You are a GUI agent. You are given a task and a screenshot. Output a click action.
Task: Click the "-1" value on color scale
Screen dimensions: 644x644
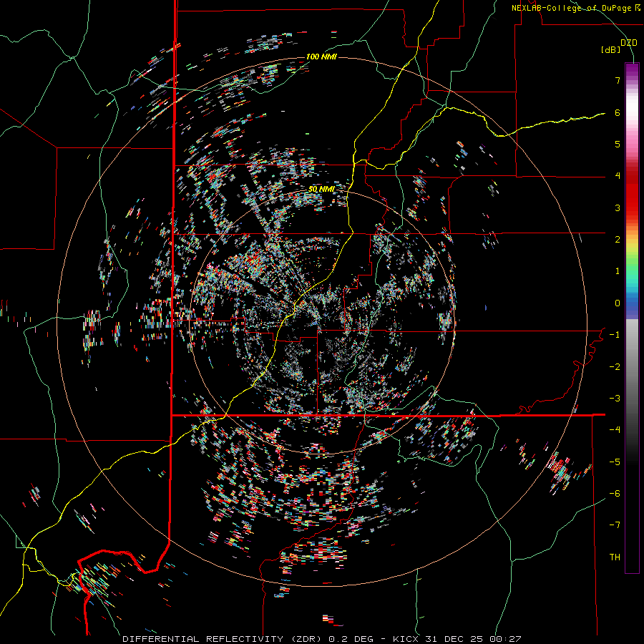point(615,335)
